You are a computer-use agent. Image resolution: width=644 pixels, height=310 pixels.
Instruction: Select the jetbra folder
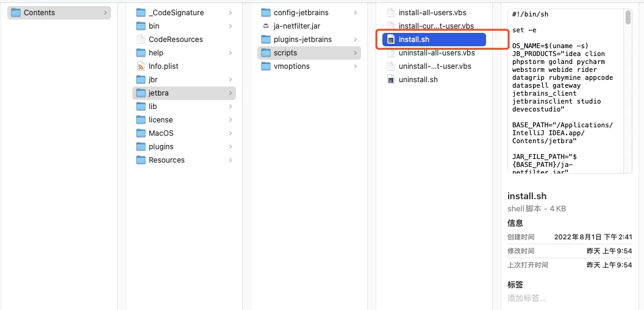tap(159, 93)
